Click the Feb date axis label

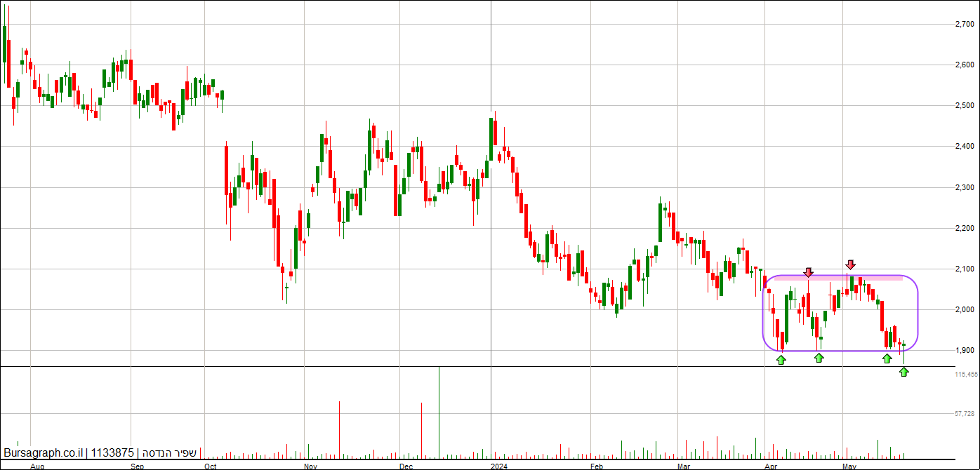click(597, 466)
